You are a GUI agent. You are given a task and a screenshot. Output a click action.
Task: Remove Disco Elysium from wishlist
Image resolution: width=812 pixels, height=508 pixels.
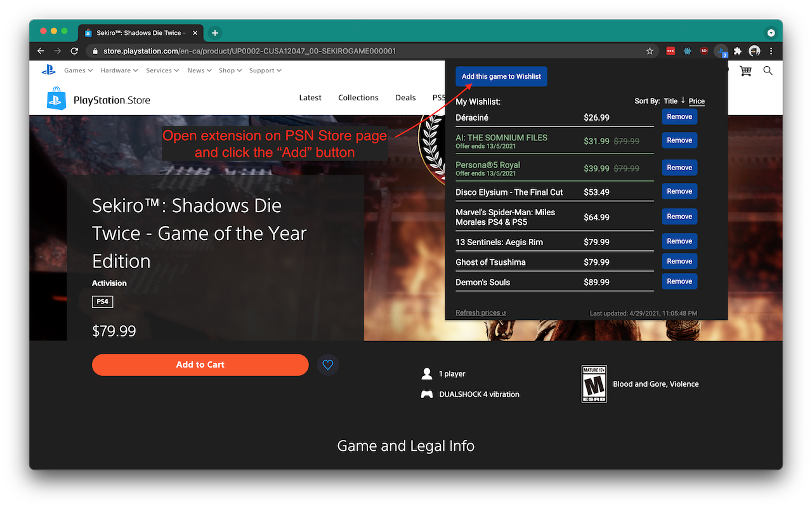tap(679, 191)
